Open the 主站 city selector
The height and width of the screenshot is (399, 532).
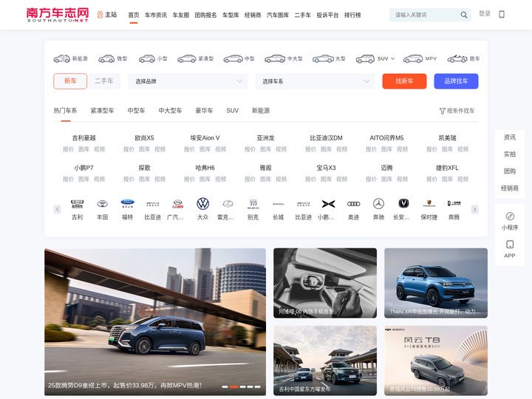[107, 15]
